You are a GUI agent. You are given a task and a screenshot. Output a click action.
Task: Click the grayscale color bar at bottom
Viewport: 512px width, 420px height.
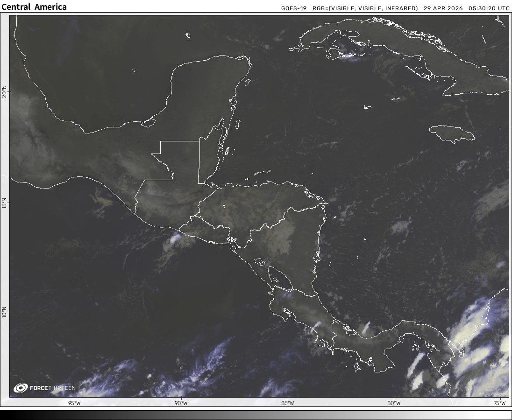(x=256, y=415)
